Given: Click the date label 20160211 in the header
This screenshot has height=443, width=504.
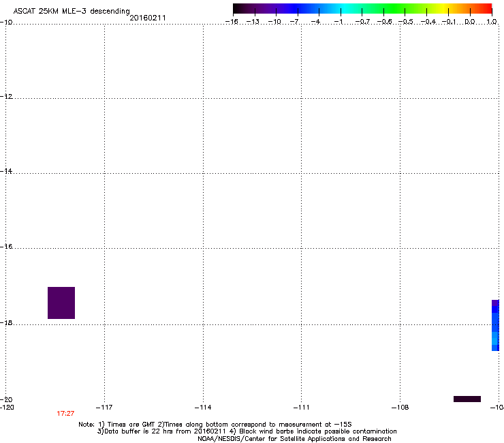Looking at the screenshot, I should [x=148, y=18].
